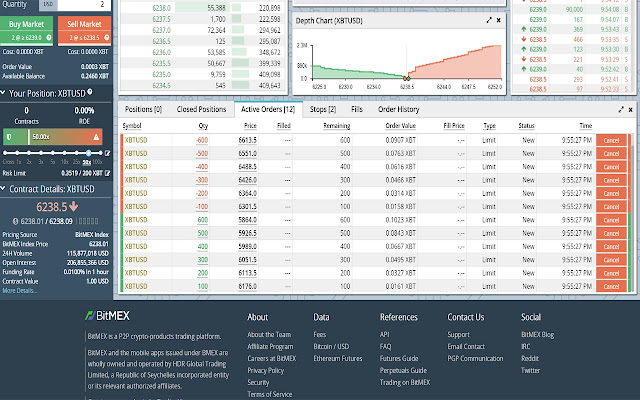Set leverage slider to 10x

64,153
